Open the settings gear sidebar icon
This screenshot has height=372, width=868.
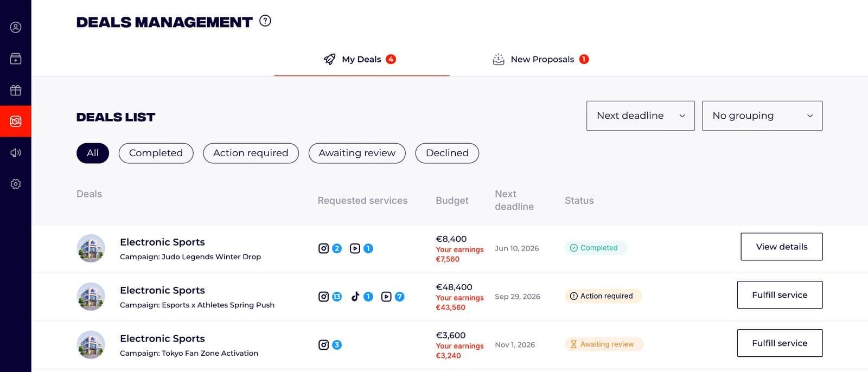16,184
